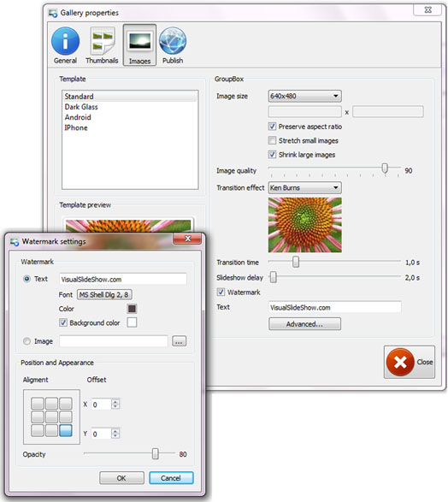
Task: Open the watermark text Color swatch
Action: (132, 309)
